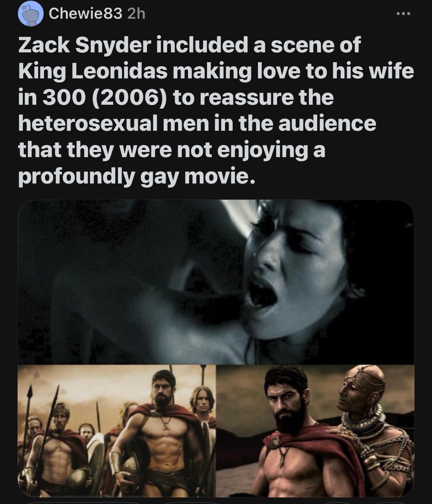
Task: Visit the Chewie83 username profile link
Action: tap(85, 14)
